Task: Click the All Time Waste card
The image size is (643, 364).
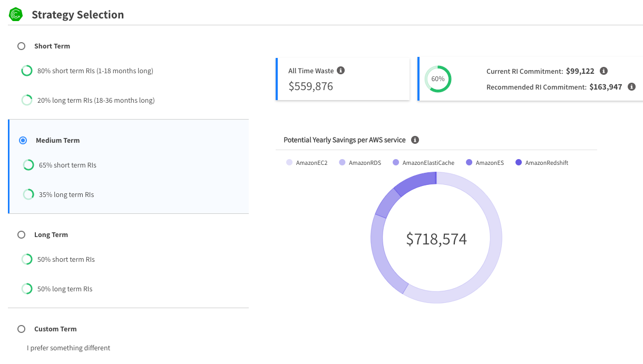Action: pos(343,79)
